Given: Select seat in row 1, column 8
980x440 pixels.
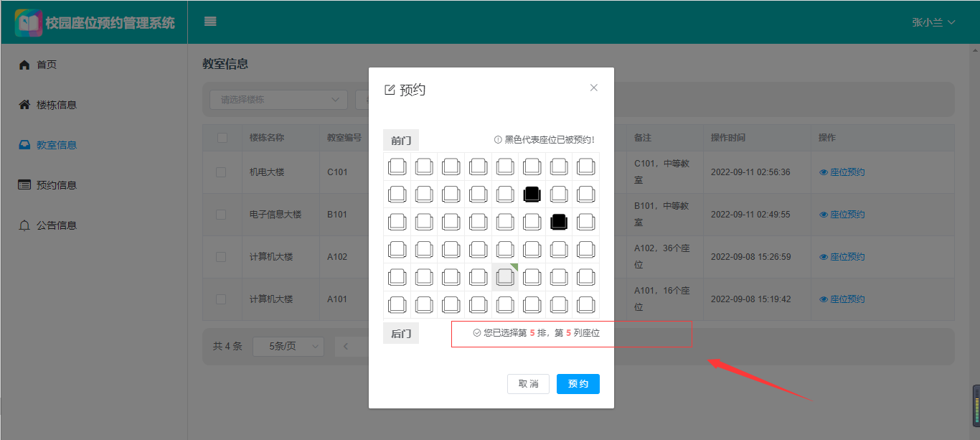Looking at the screenshot, I should [x=585, y=167].
